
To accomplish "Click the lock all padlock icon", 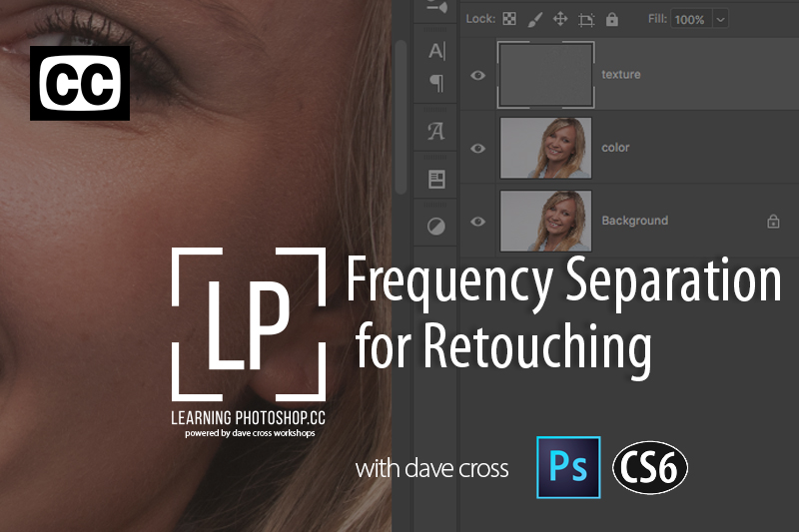I will pos(612,19).
